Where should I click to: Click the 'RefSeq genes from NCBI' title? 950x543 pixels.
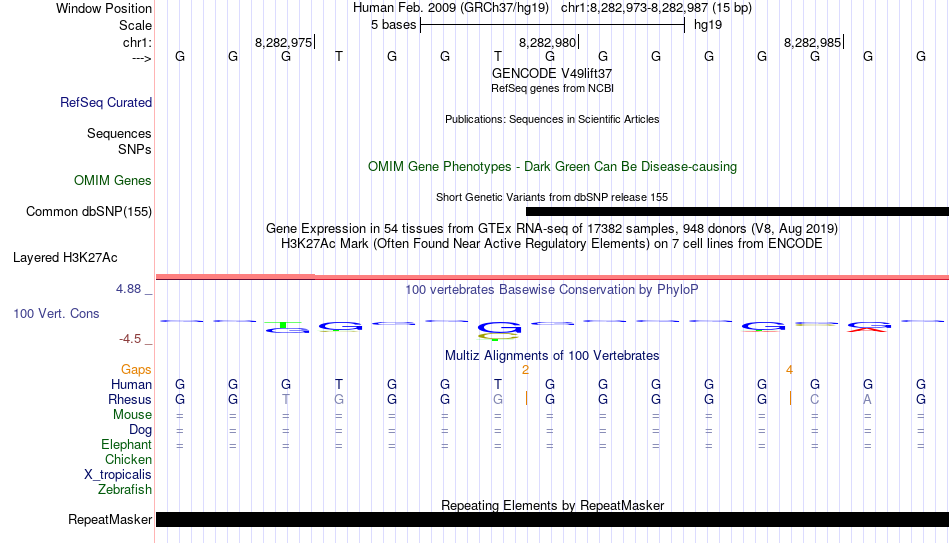(x=552, y=88)
